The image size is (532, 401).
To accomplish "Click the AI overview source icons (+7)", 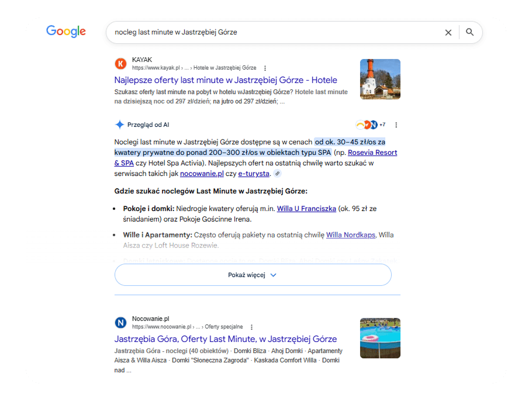I will tap(371, 125).
